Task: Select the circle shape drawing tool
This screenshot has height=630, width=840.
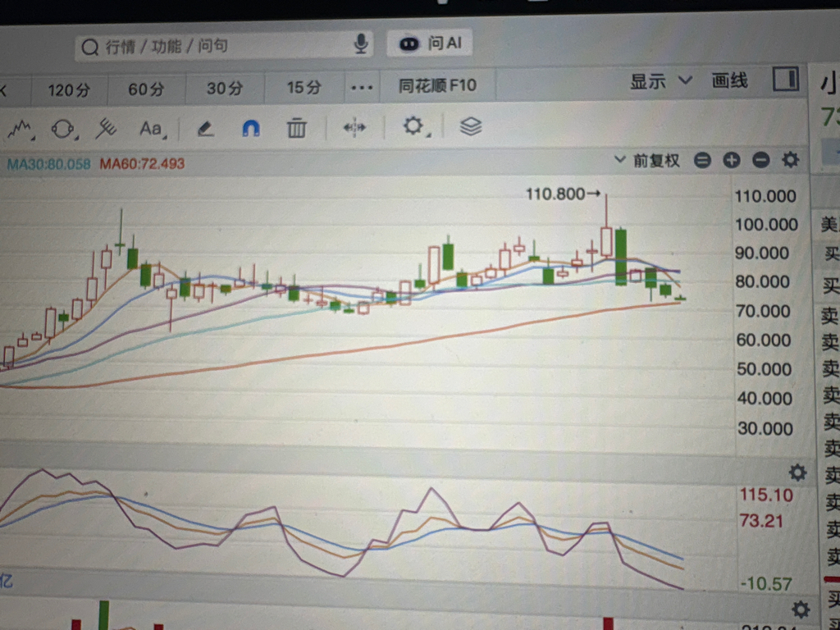Action: (x=63, y=129)
